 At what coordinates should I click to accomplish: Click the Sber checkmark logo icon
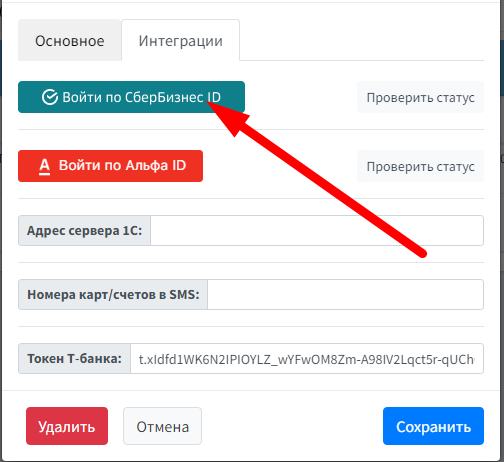click(x=50, y=97)
